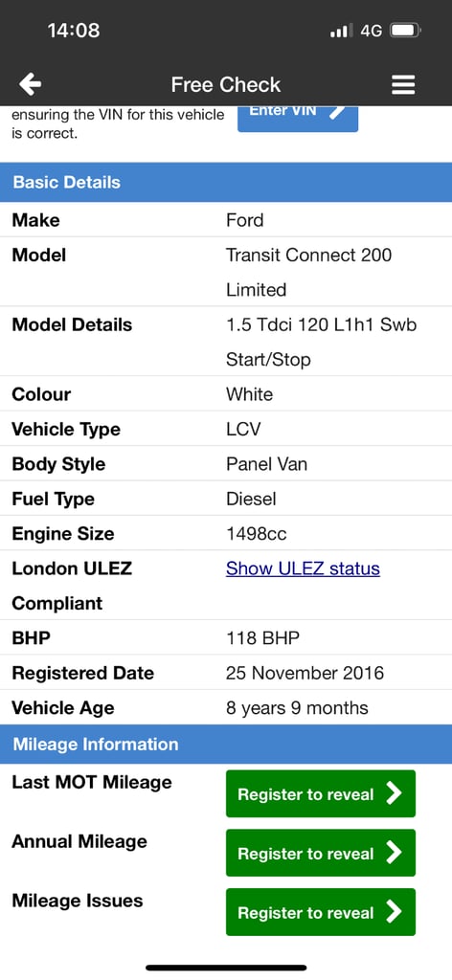Tap the Transit Connect 200 model value
The width and height of the screenshot is (452, 980).
pos(309,255)
